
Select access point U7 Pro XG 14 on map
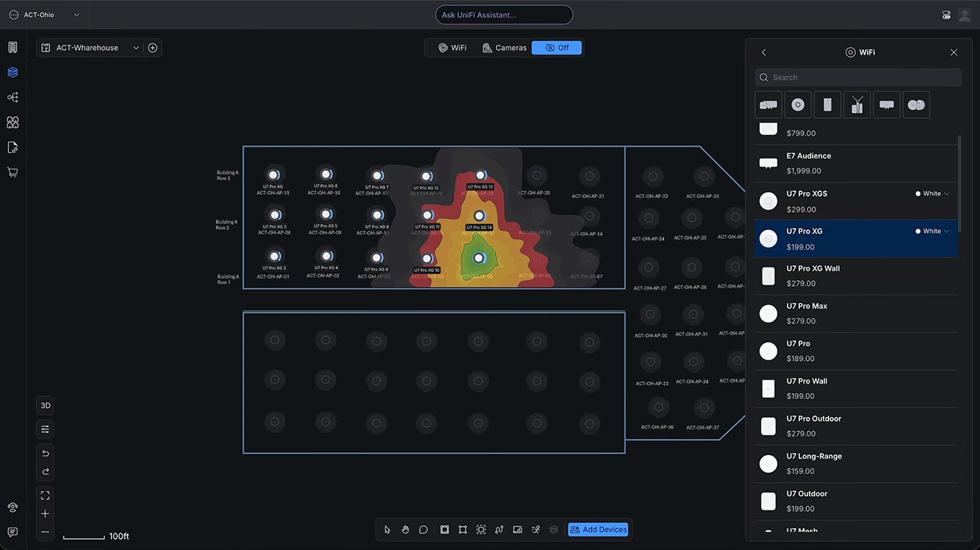(x=480, y=216)
